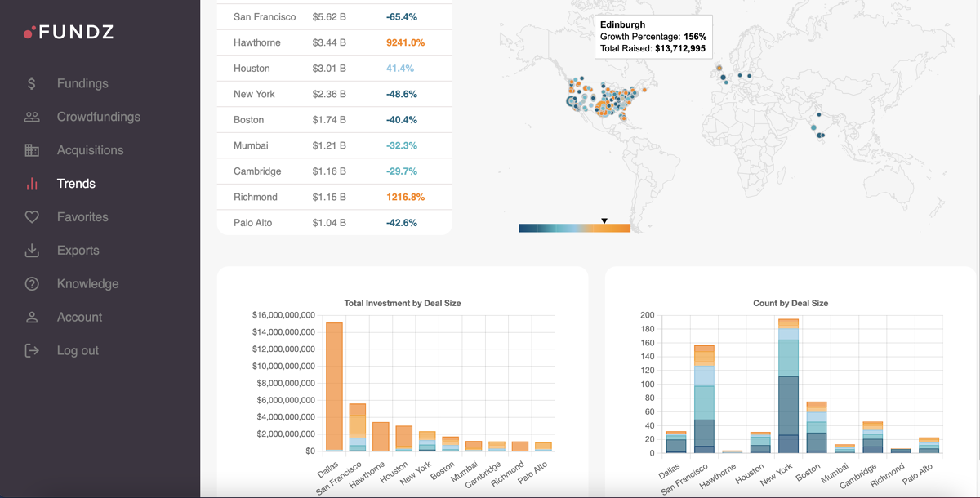Open the Favorites page
The height and width of the screenshot is (498, 980).
82,217
